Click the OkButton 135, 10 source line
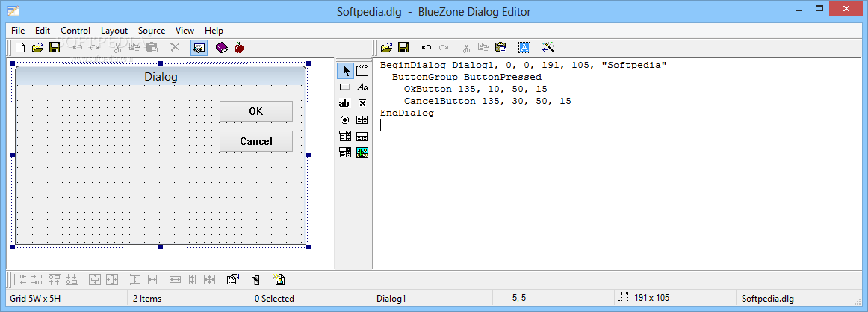The height and width of the screenshot is (312, 868). coord(476,89)
